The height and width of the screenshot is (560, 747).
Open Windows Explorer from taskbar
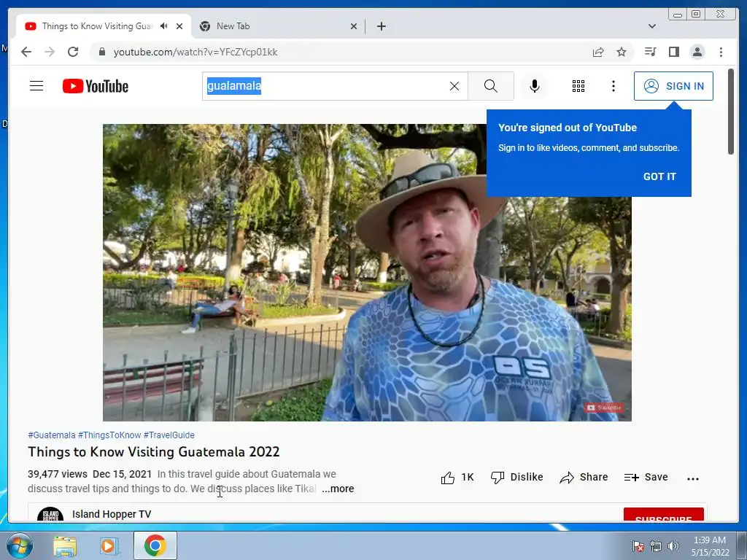(65, 545)
